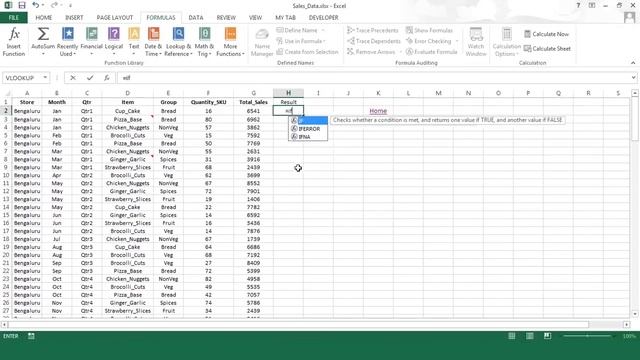This screenshot has width=640, height=360.
Task: Open the Lookup & Reference functions icon
Action: tap(178, 34)
